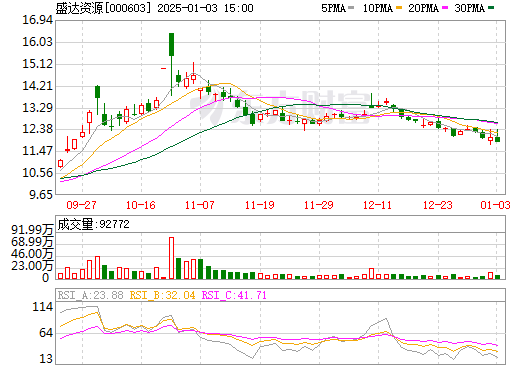Click the 20PMA magenta legend swatch

tap(445, 7)
